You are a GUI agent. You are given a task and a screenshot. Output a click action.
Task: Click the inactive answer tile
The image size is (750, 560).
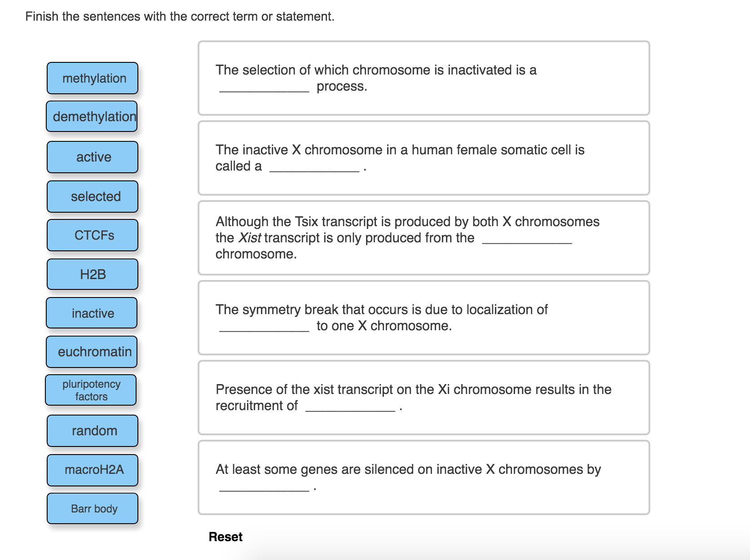[92, 313]
